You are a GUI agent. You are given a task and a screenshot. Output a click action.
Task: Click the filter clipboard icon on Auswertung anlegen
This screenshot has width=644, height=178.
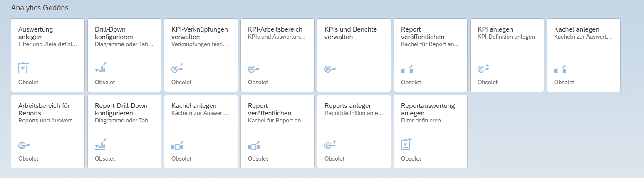point(24,68)
